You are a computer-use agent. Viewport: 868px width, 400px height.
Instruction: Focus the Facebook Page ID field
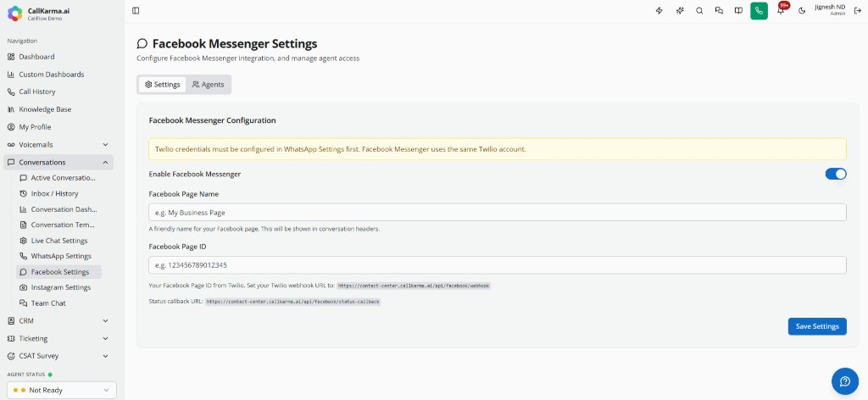[x=497, y=265]
